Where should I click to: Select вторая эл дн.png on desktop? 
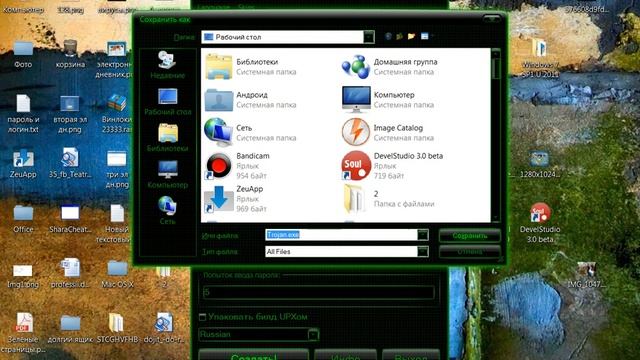[x=70, y=114]
